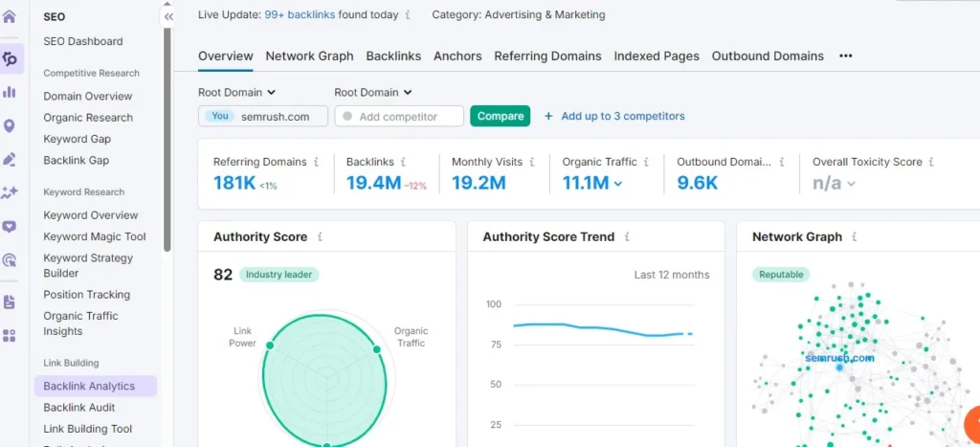Viewport: 980px width, 447px height.
Task: Switch to the Anchors tab
Action: click(457, 56)
